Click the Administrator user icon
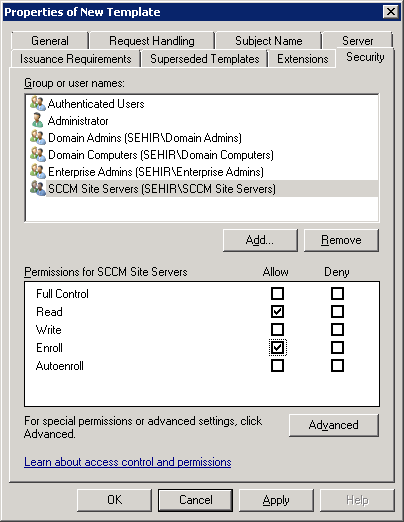Viewport: 404px width, 522px height. coord(38,120)
